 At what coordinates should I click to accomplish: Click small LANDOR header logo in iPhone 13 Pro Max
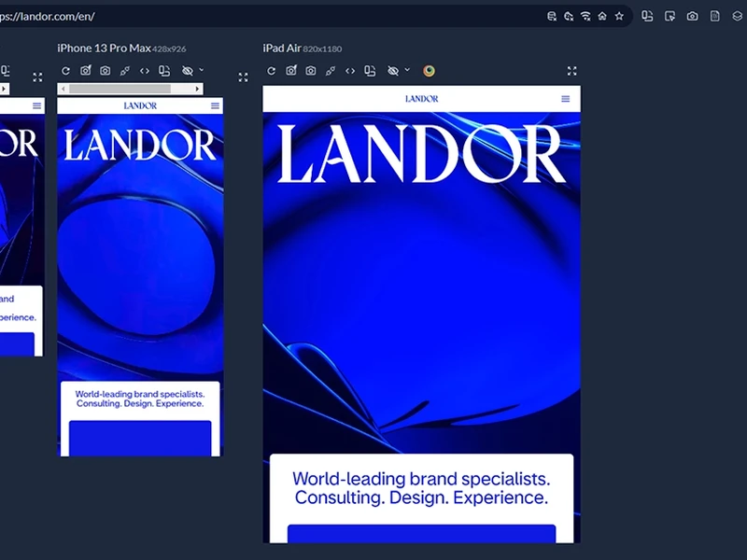tap(140, 105)
